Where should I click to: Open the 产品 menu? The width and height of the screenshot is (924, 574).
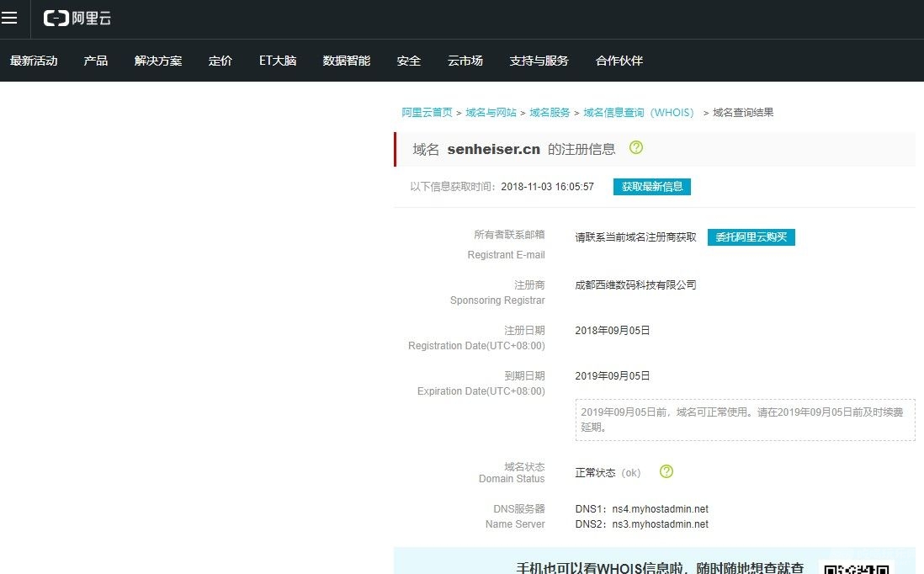tap(95, 61)
